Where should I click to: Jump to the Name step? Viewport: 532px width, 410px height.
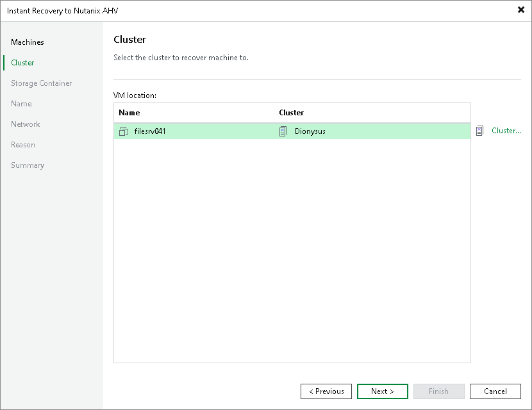(21, 104)
